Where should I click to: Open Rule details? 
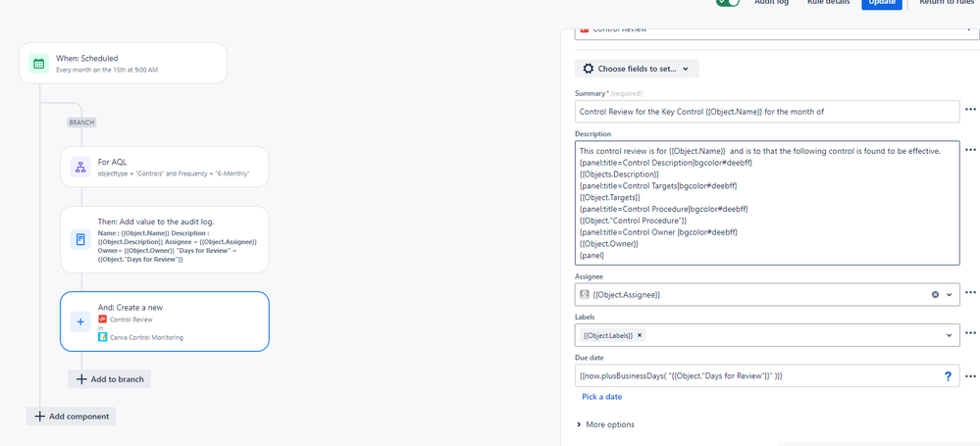pyautogui.click(x=828, y=3)
